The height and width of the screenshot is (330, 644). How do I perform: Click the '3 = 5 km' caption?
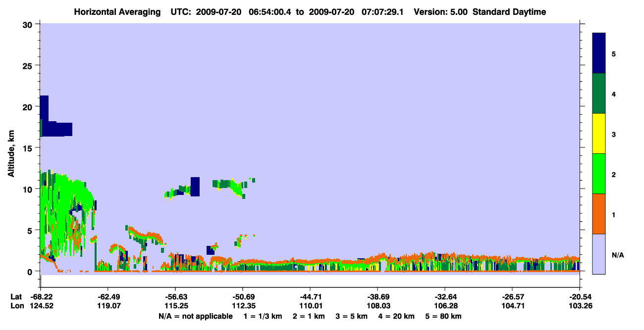coord(352,316)
